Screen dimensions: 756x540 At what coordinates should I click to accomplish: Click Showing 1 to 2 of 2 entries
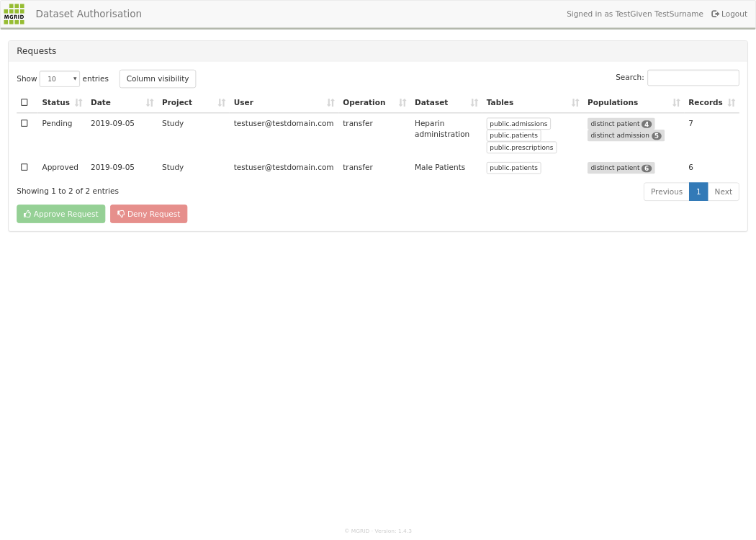coord(68,191)
